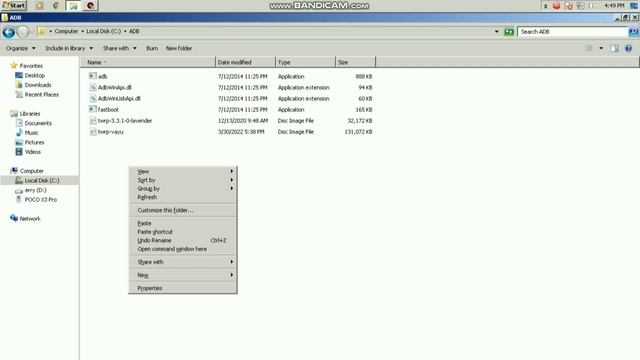The width and height of the screenshot is (640, 360).
Task: Click the Search ADB input field
Action: [572, 31]
